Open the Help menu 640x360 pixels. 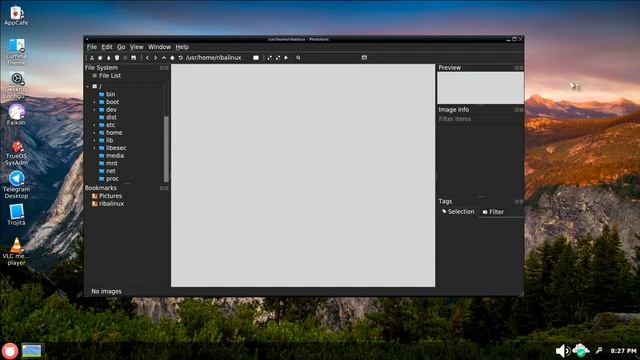click(x=182, y=47)
